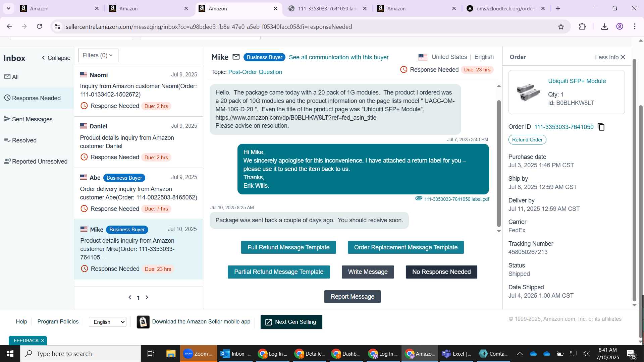
Task: View site information icon in address bar
Action: point(57,27)
